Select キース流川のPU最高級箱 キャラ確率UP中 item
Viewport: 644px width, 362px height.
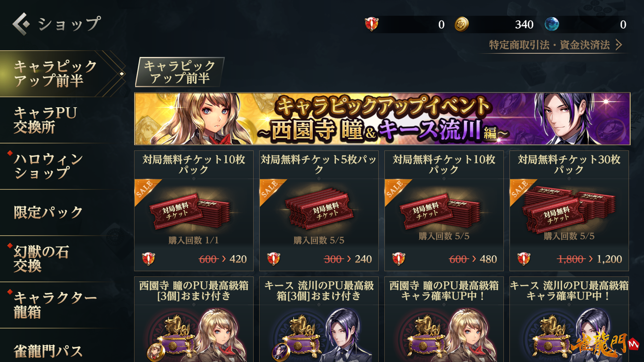569,319
